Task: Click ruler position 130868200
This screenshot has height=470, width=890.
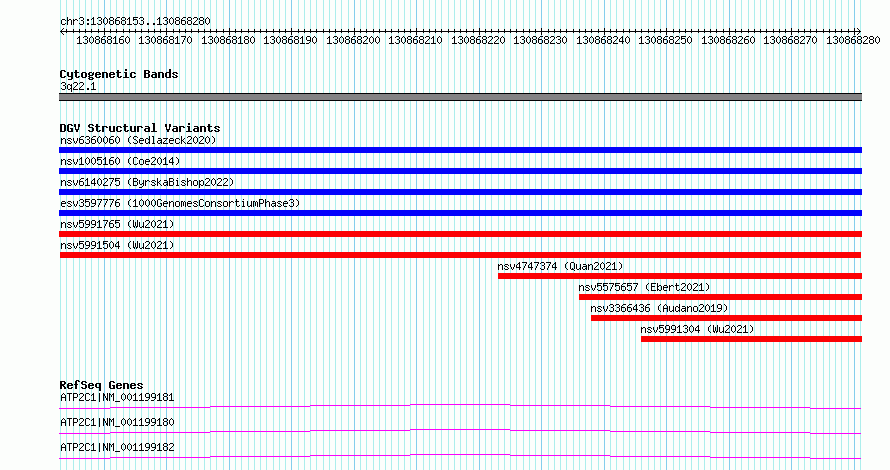Action: (353, 40)
